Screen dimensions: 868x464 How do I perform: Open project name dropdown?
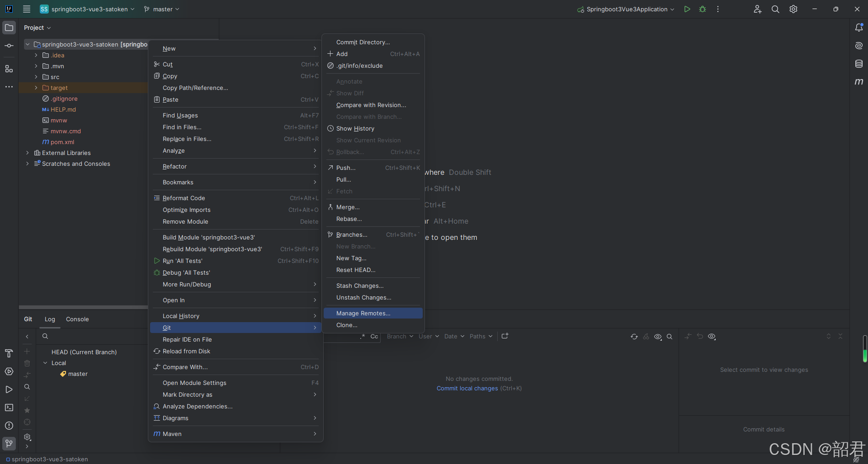[87, 9]
